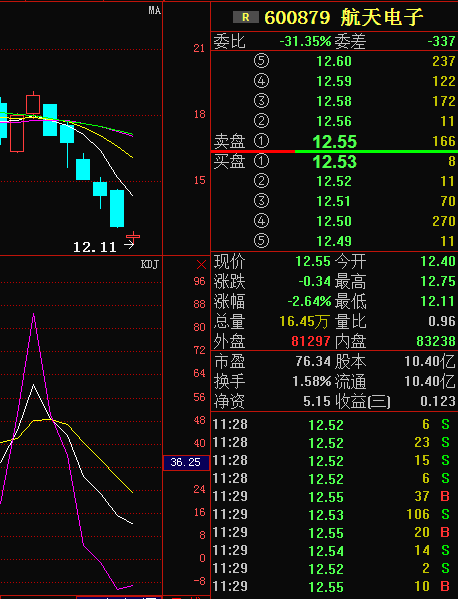This screenshot has height=599, width=458.
Task: Click the best ask price 12.55
Action: [x=335, y=142]
